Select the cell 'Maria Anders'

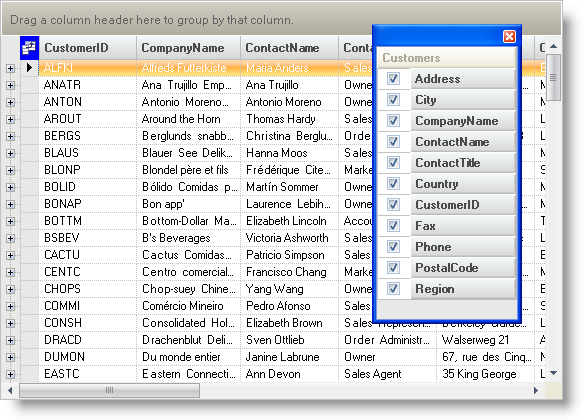(x=289, y=68)
